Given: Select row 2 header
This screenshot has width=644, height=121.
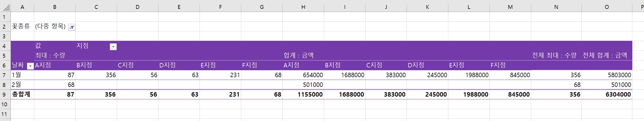Looking at the screenshot, I should 5,26.
